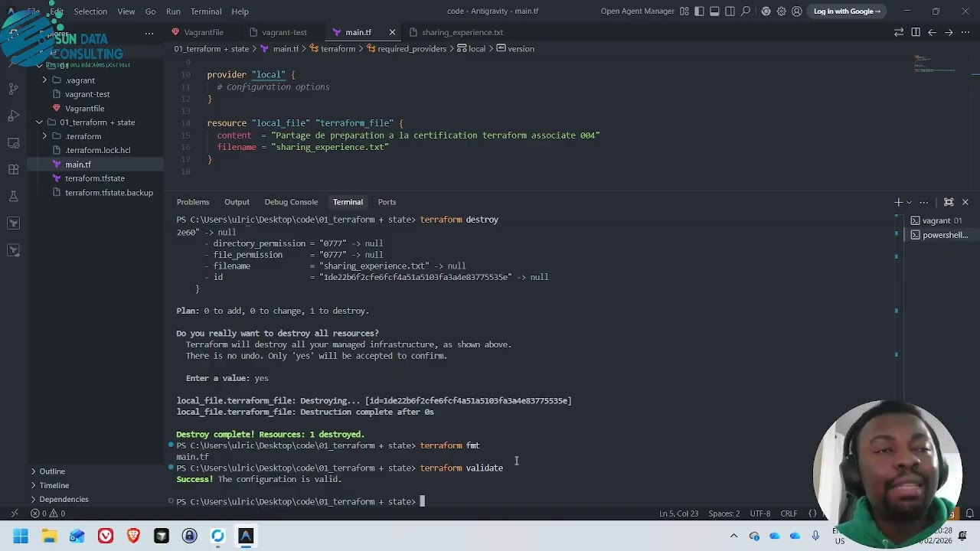Toggle primary side bar visibility

click(699, 11)
